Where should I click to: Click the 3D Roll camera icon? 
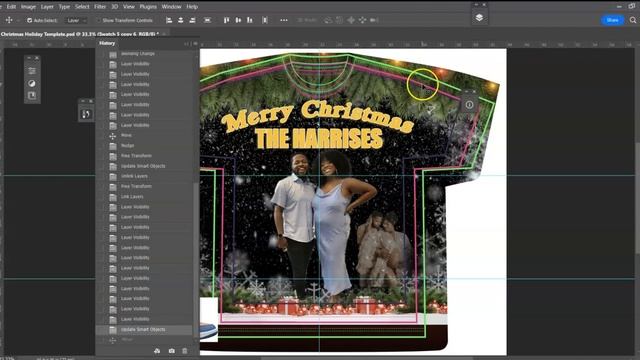click(339, 20)
